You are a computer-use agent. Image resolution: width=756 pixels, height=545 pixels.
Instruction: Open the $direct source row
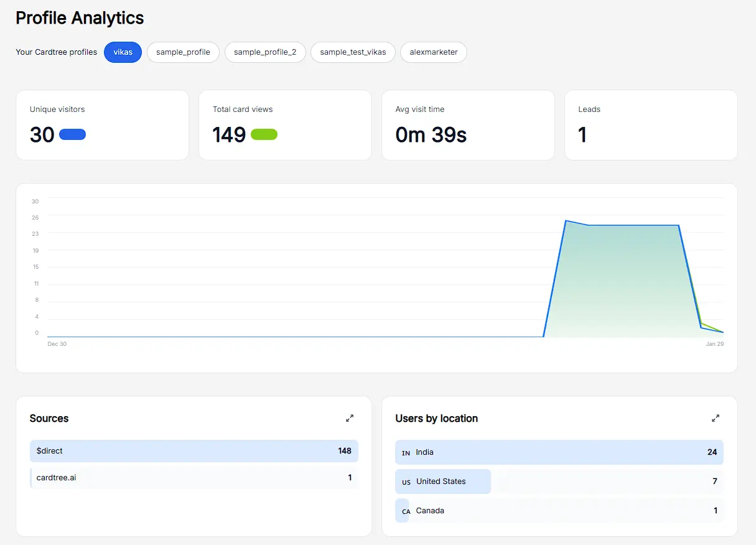(194, 451)
